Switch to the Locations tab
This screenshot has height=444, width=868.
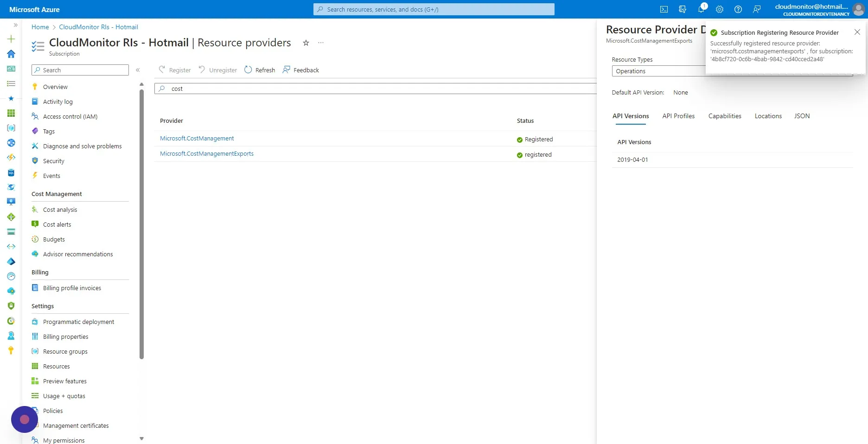[x=768, y=116]
